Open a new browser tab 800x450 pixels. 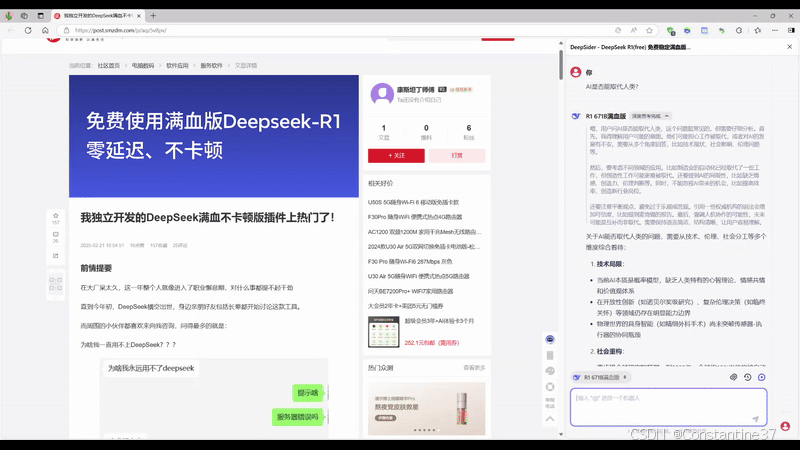click(x=153, y=16)
